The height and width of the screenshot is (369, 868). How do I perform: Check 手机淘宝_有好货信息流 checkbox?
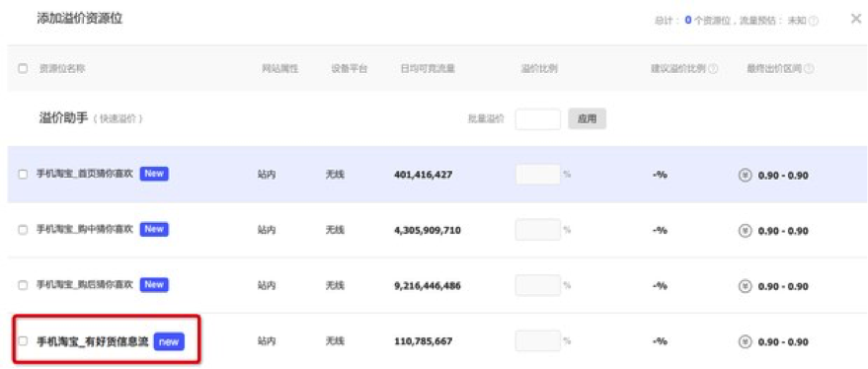[x=23, y=341]
